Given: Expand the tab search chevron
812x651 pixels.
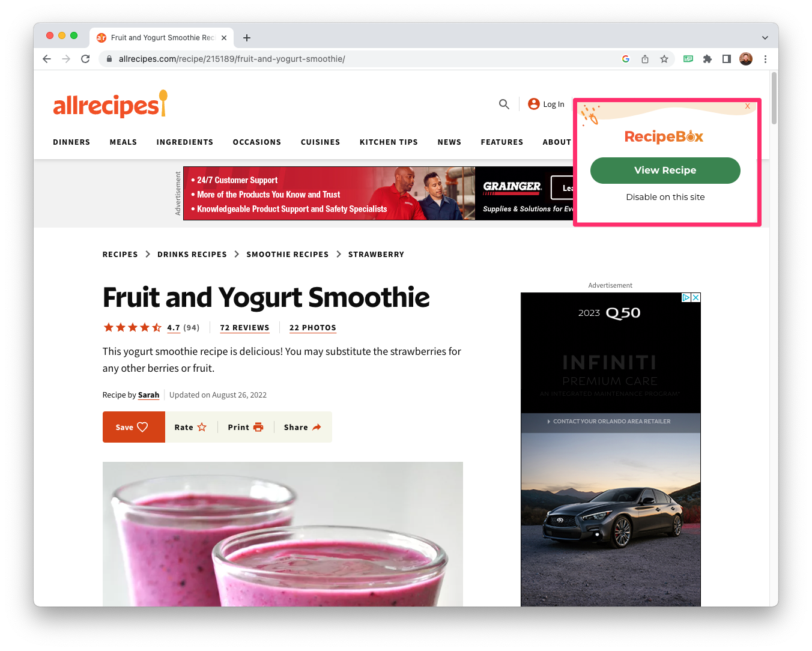Looking at the screenshot, I should point(765,37).
